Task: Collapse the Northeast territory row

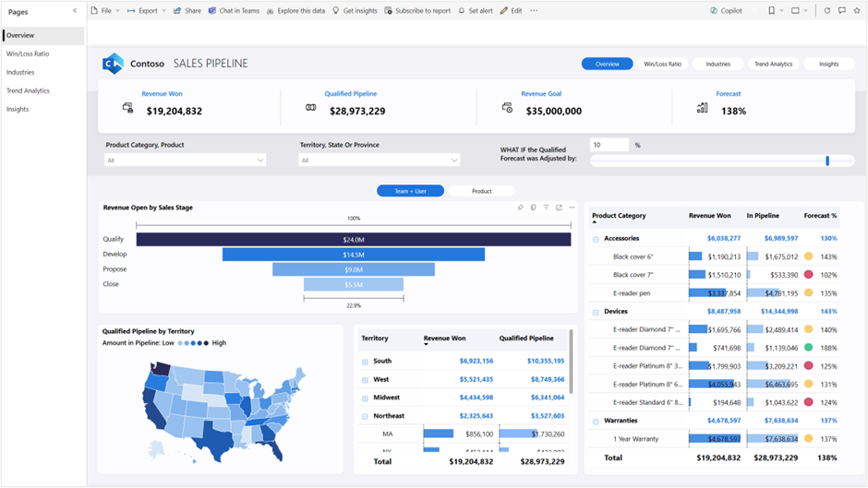Action: [365, 416]
